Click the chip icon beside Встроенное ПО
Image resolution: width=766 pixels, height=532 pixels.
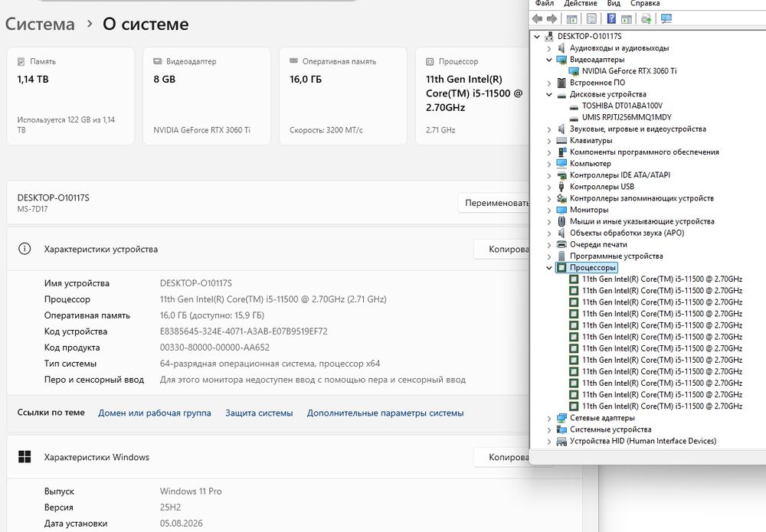click(x=561, y=83)
